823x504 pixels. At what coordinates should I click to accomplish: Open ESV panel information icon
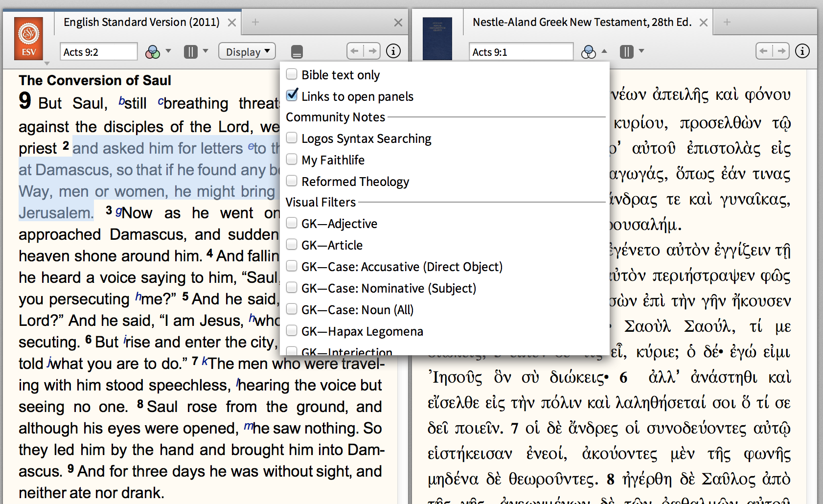click(393, 51)
